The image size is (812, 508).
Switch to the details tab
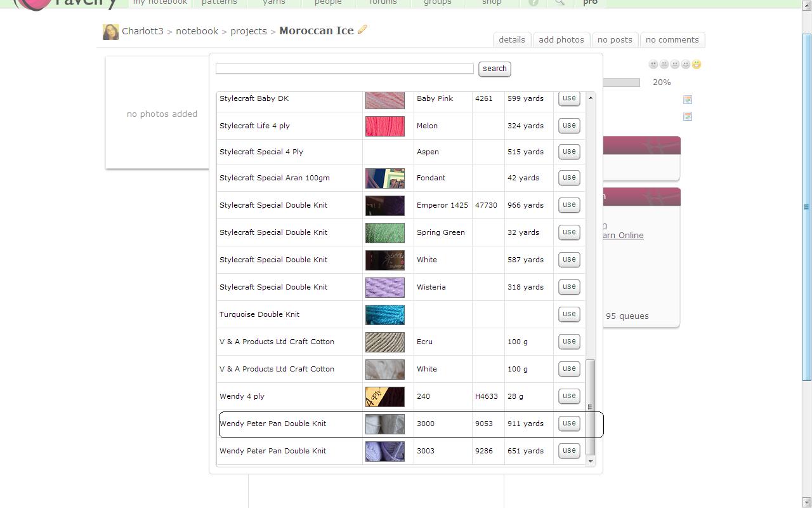click(512, 39)
